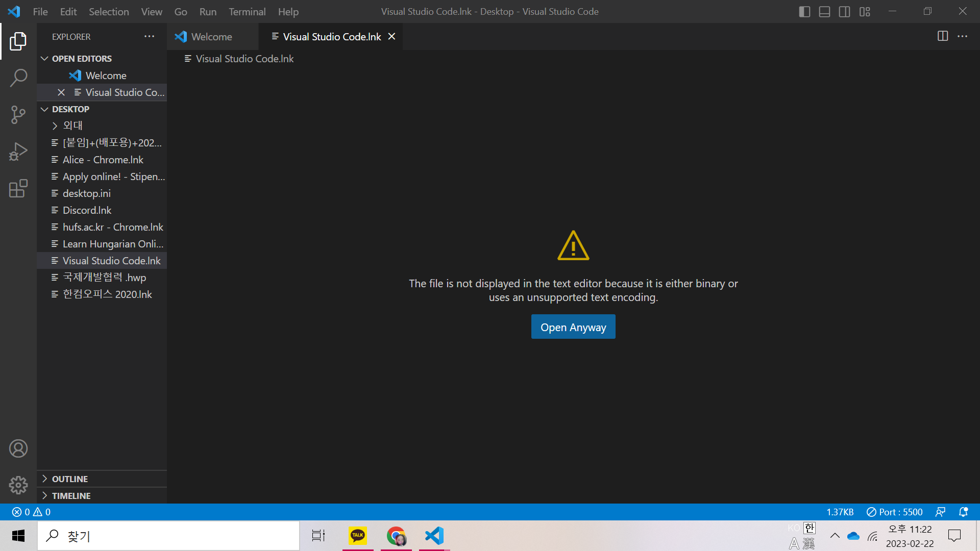Open the Selection menu

pos(109,11)
